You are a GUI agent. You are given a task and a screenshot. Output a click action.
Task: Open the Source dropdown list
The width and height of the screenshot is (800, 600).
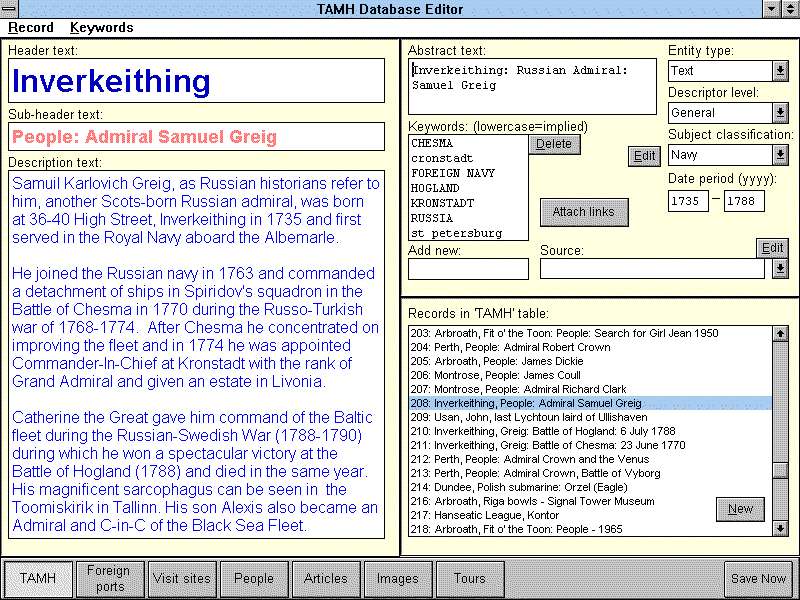pyautogui.click(x=780, y=269)
